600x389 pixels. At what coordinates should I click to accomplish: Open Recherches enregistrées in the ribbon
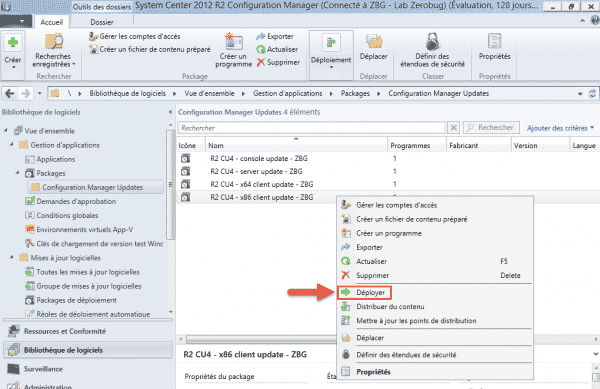54,51
